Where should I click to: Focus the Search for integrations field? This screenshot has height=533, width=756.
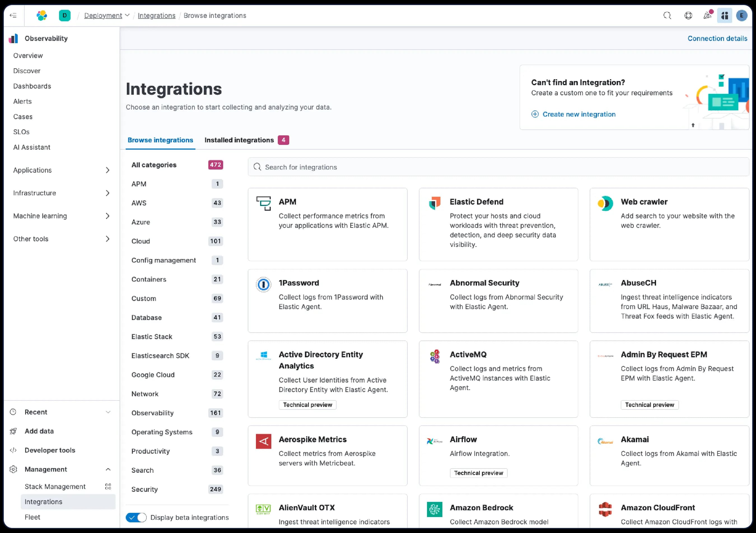pyautogui.click(x=498, y=167)
